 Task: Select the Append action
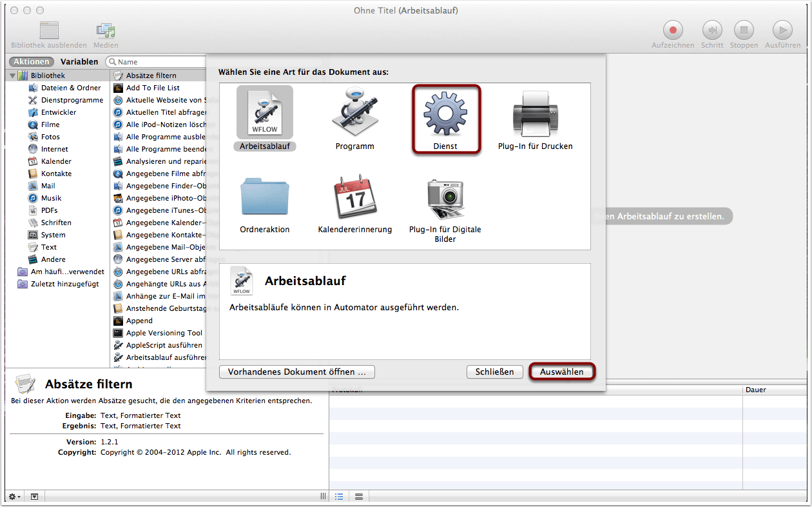[x=159, y=321]
